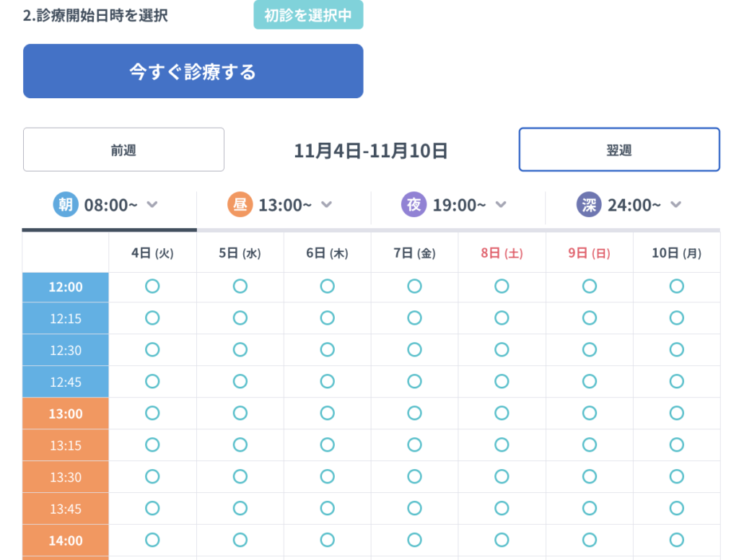Image resolution: width=739 pixels, height=560 pixels.
Task: Pick the 14:00 slot on 10日 (月)
Action: point(676,540)
